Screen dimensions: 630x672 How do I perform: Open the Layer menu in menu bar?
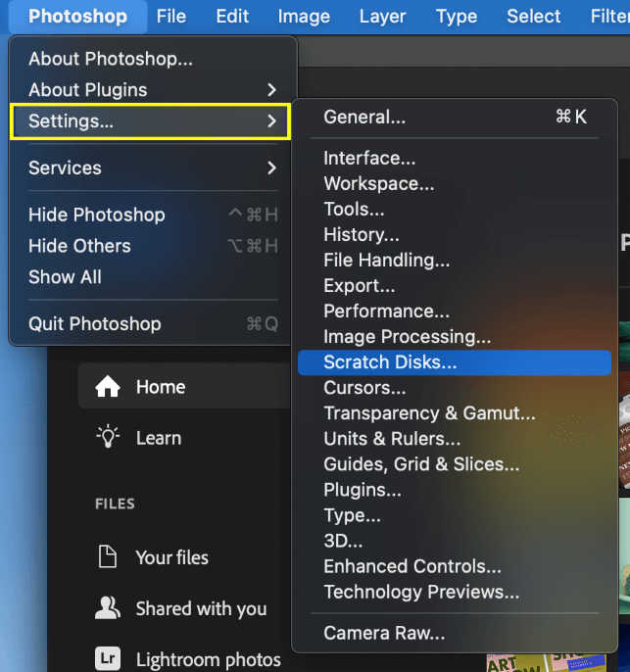pyautogui.click(x=382, y=17)
